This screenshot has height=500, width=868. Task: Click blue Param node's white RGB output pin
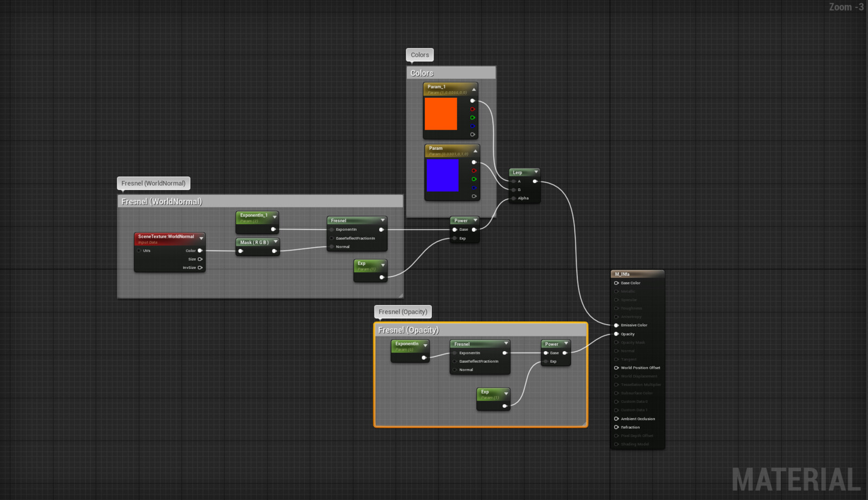coord(474,162)
